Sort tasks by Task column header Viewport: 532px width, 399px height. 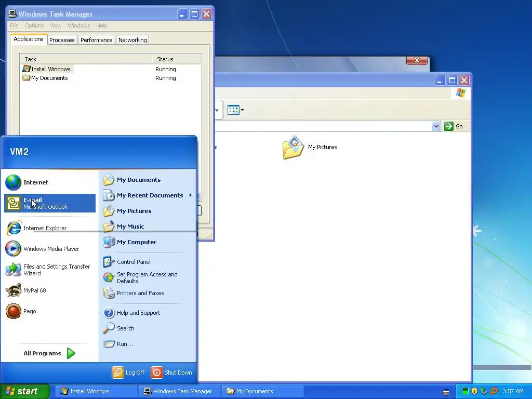[x=86, y=59]
